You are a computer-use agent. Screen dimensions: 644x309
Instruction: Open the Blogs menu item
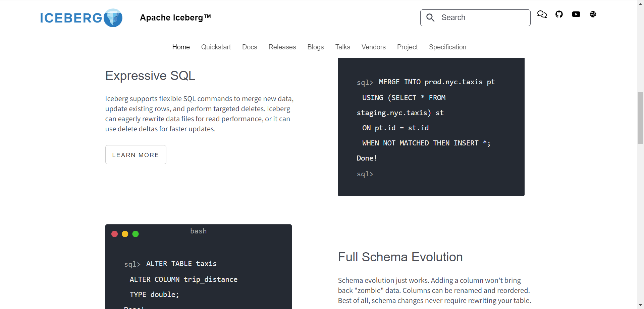pos(316,47)
